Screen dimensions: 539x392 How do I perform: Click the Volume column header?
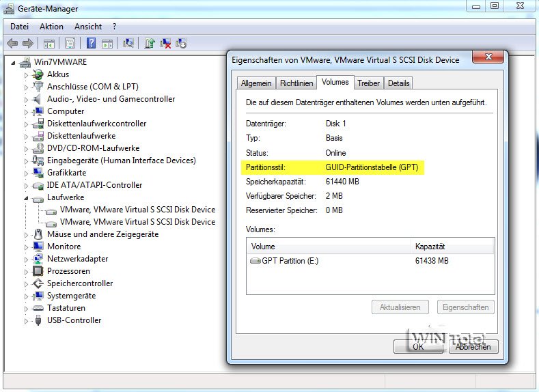(x=329, y=247)
